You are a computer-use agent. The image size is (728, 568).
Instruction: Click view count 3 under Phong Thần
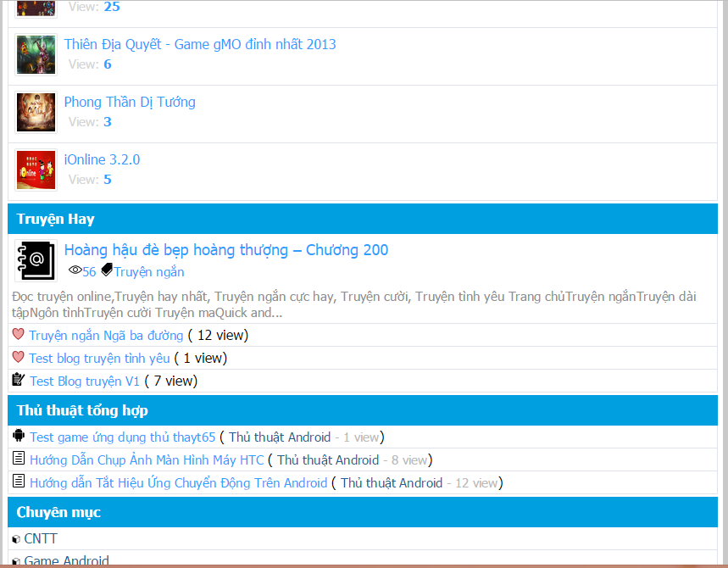tap(108, 122)
